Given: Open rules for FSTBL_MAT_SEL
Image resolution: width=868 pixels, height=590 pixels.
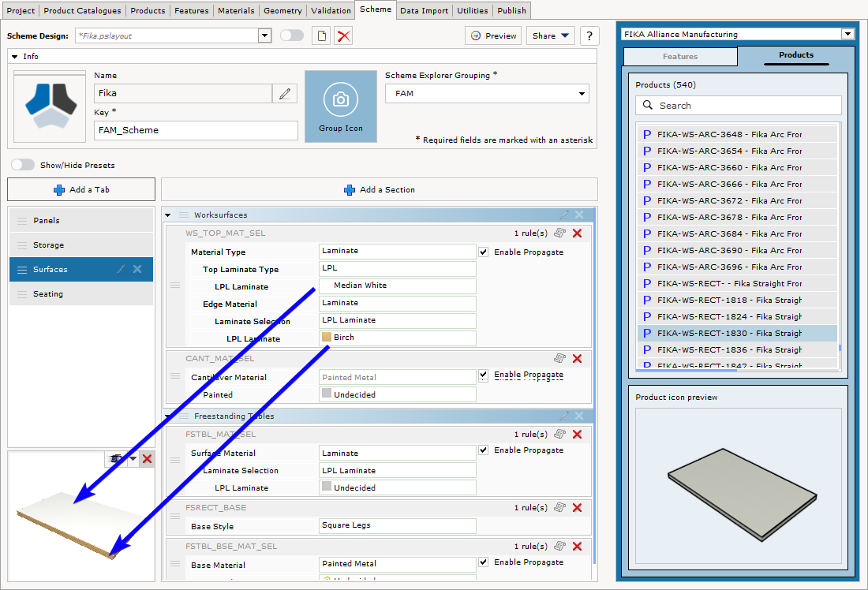Looking at the screenshot, I should 559,434.
